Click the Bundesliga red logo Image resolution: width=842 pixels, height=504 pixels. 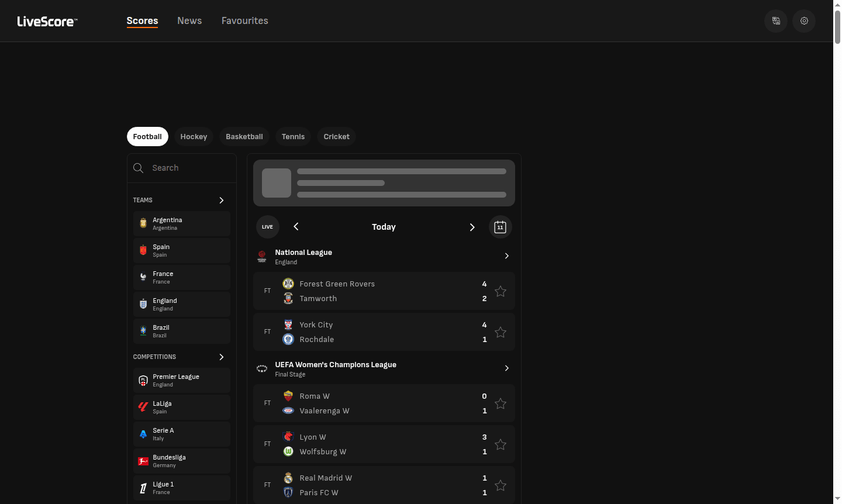click(x=143, y=461)
